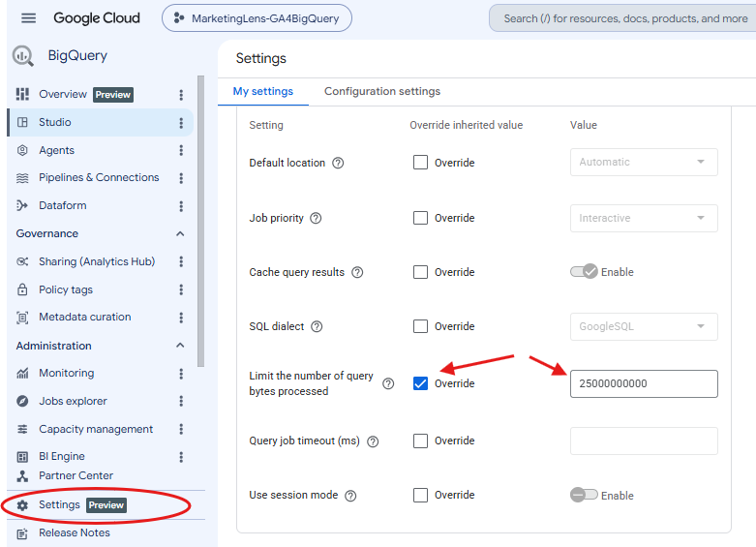Uncheck Override for query bytes processed limit

[420, 383]
